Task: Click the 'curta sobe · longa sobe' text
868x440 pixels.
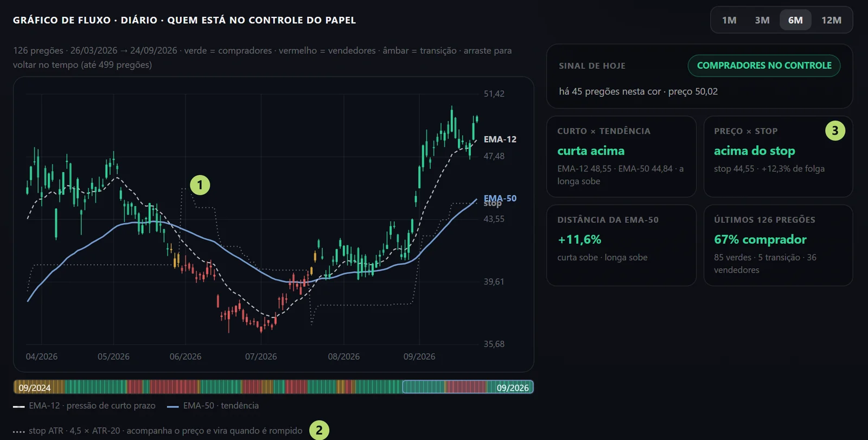Action: [602, 258]
